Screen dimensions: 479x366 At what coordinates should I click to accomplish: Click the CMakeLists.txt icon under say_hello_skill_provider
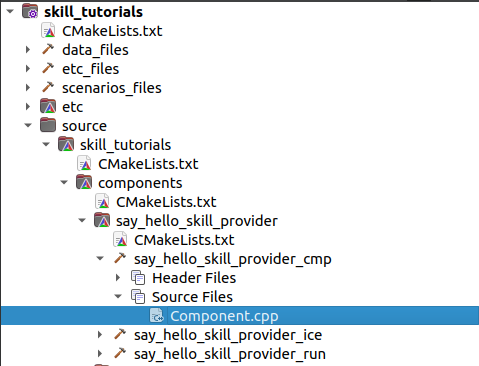point(120,239)
